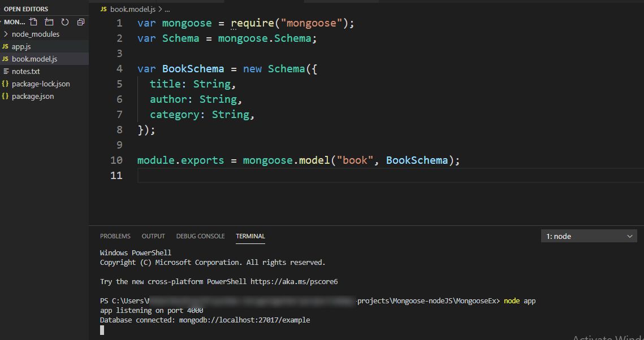Select the breadcrumb ellipsis after book.model.js
This screenshot has height=340, width=644.
(166, 9)
